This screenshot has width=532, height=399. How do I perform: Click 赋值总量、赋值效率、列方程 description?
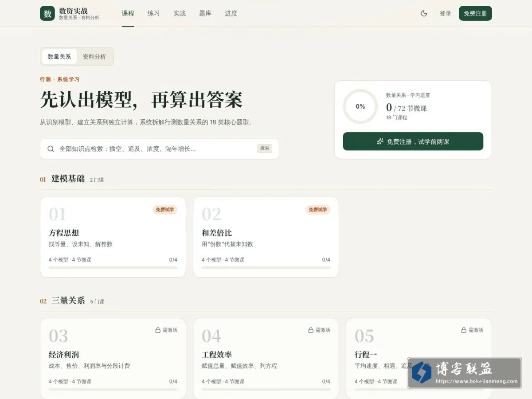coord(239,366)
